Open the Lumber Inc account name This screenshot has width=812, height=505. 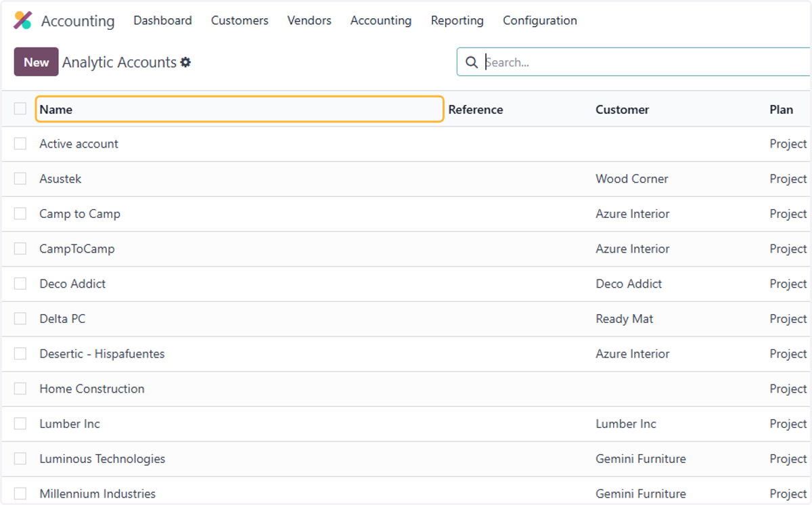(x=70, y=424)
